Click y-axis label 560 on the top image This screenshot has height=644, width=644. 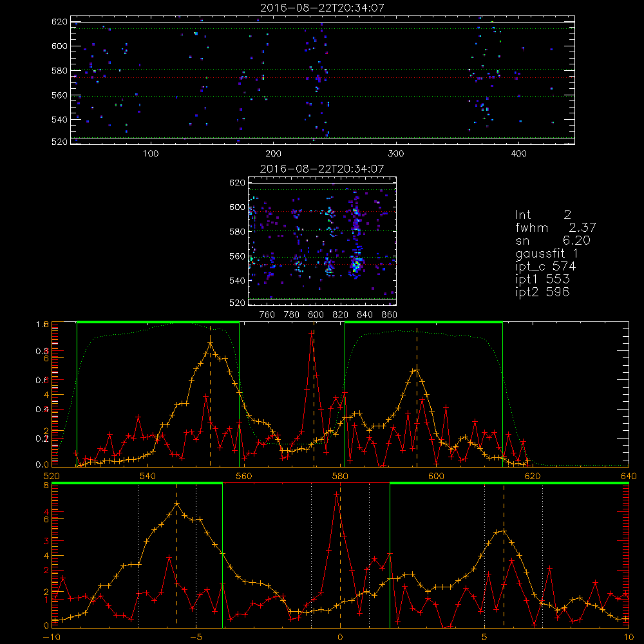pyautogui.click(x=59, y=95)
